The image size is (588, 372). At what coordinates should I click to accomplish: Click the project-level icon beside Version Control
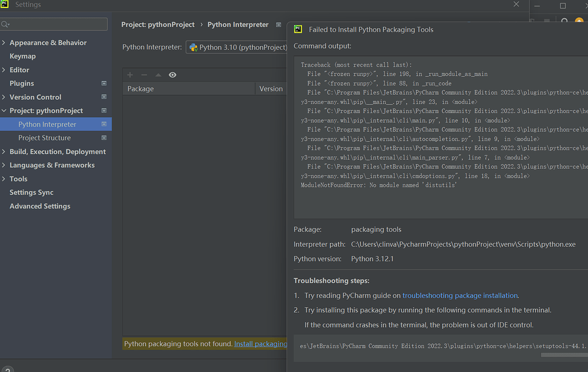[104, 96]
